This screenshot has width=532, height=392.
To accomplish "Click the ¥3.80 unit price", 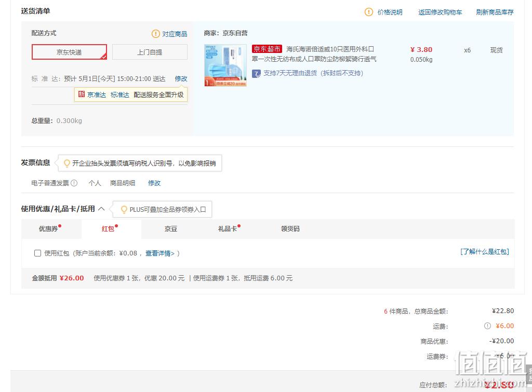I will 421,49.
